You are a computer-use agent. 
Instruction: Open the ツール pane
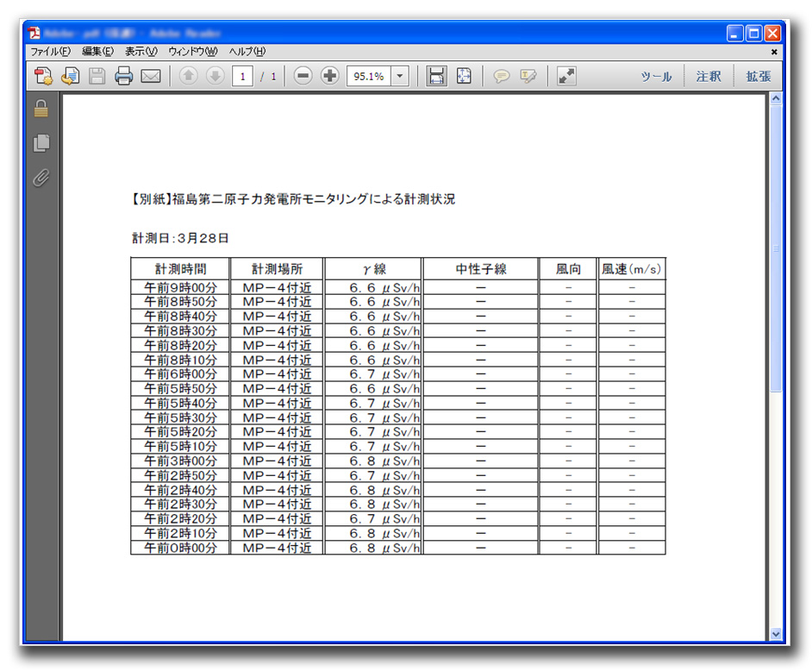point(656,76)
